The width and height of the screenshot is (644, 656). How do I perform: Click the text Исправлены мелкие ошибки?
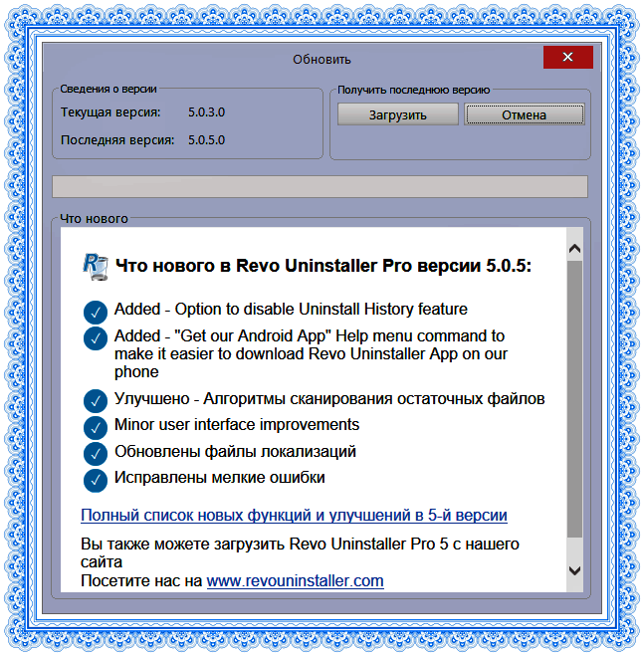coord(220,478)
